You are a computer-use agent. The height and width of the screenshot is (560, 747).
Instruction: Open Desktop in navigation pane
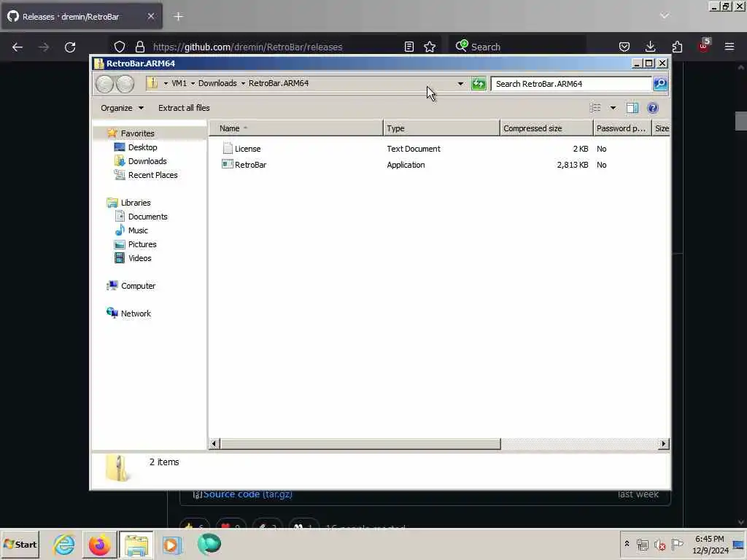tap(142, 147)
